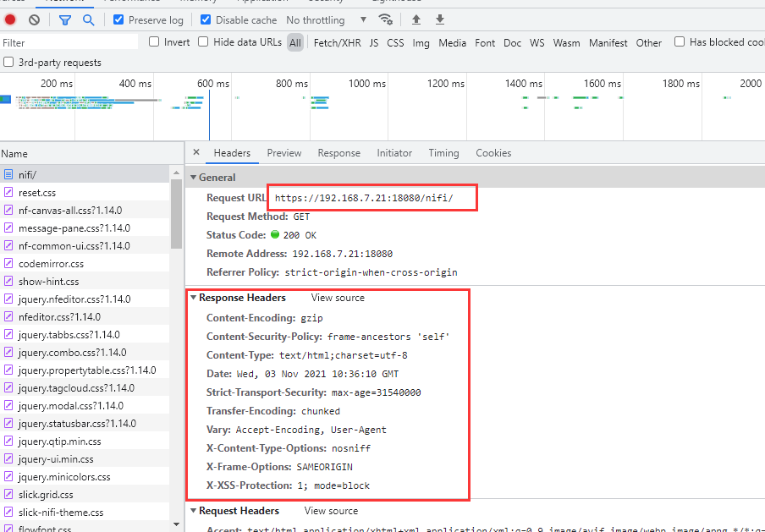Export HAR file
The image size is (765, 532).
[x=440, y=19]
